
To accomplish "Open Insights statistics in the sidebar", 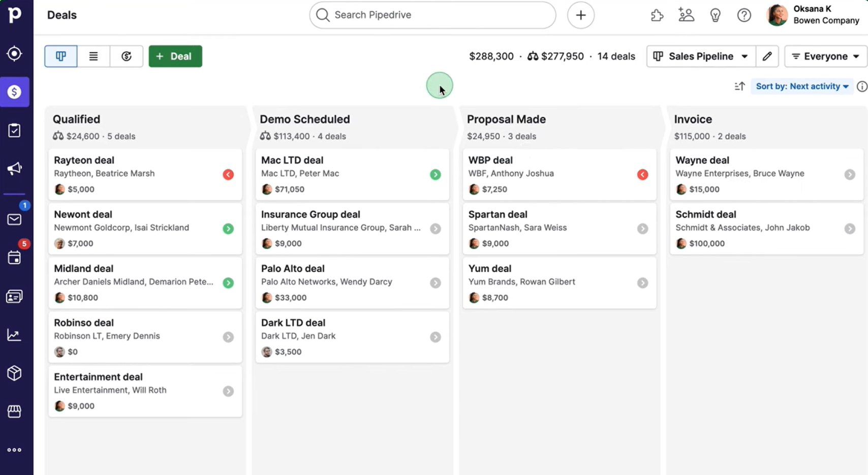I will point(14,334).
